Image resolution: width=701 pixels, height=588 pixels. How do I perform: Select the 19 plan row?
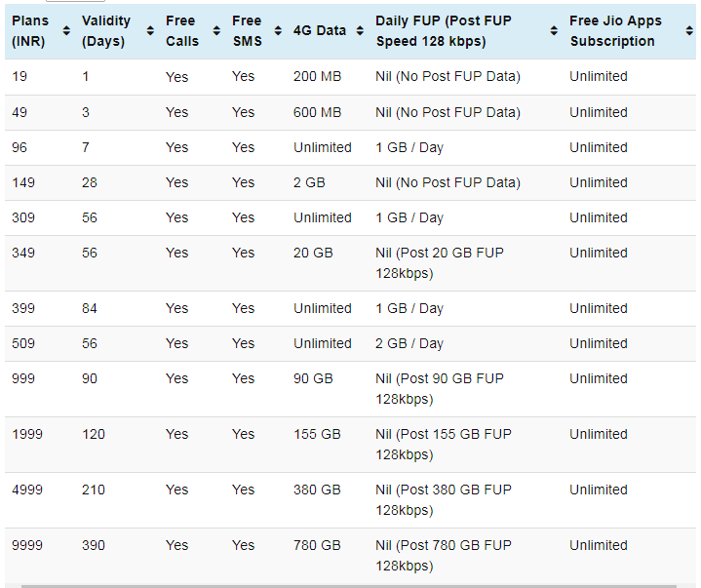click(x=351, y=76)
